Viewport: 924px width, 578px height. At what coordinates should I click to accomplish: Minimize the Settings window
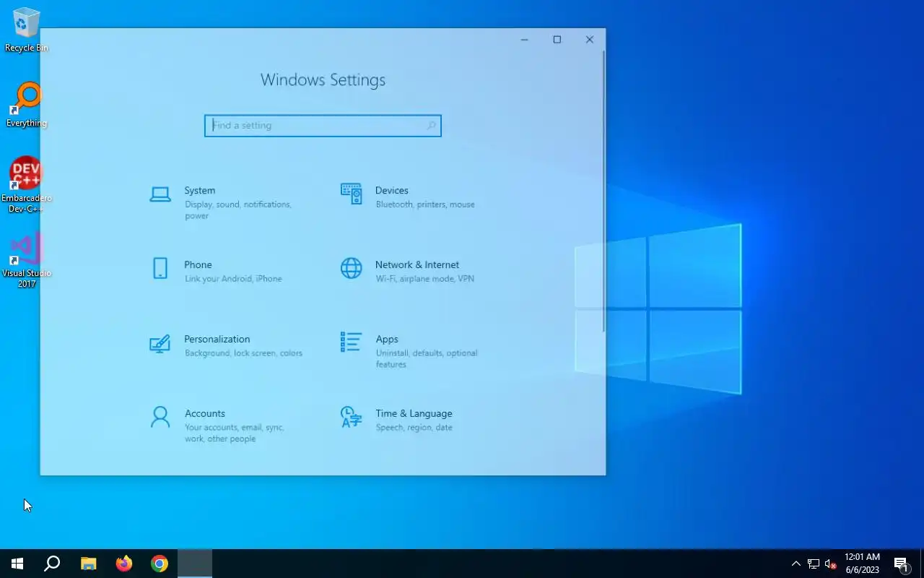click(x=525, y=40)
